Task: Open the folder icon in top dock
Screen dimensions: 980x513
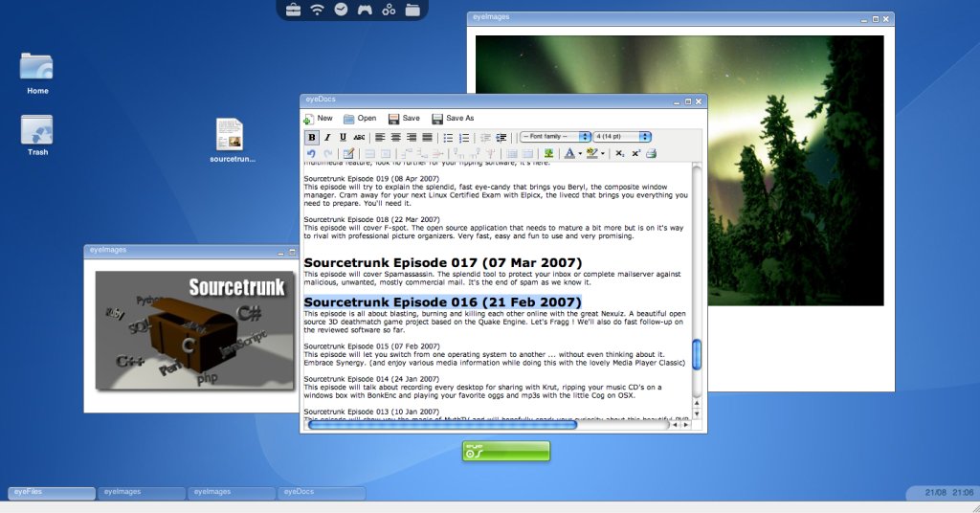Action: pyautogui.click(x=412, y=10)
